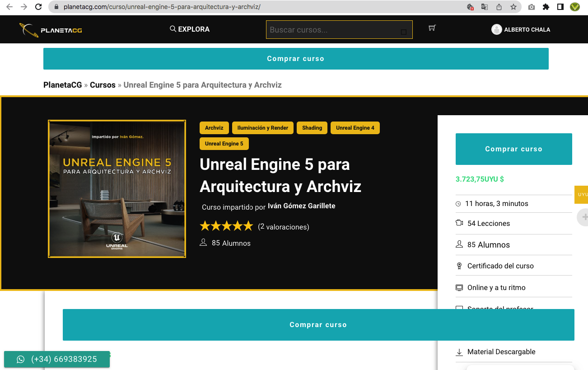Open the shopping cart icon
This screenshot has height=370, width=588.
432,28
